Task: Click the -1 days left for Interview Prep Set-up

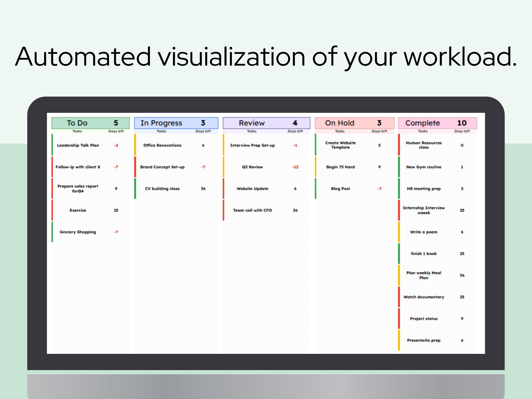Action: (x=295, y=145)
